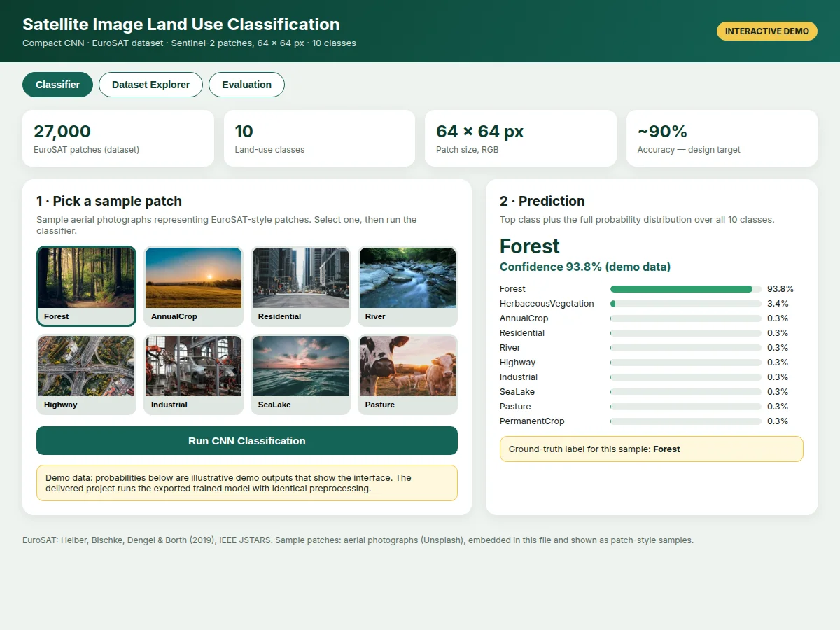The width and height of the screenshot is (840, 630).
Task: Click the '3.4%' probability value
Action: [778, 304]
